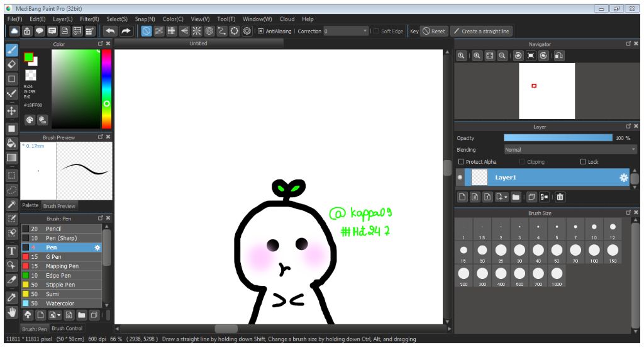Viewport: 644px width, 347px height.
Task: Turn snap off with first snap icon
Action: [x=147, y=31]
